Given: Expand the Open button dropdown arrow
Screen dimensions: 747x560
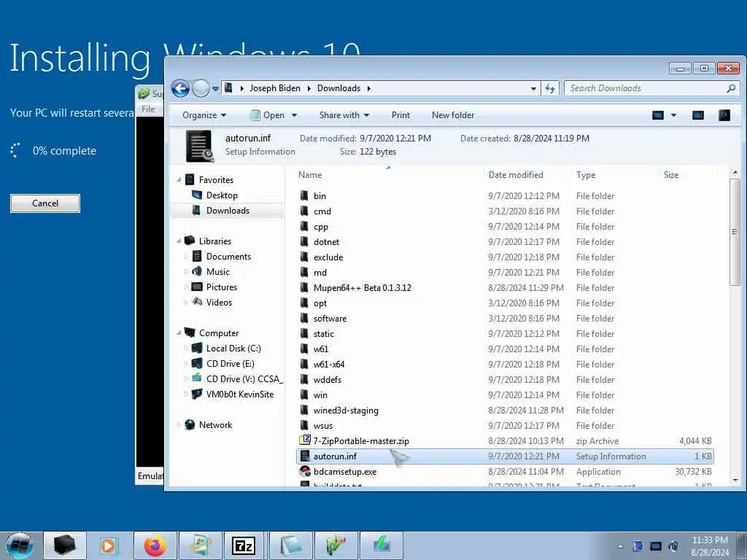Looking at the screenshot, I should 295,115.
